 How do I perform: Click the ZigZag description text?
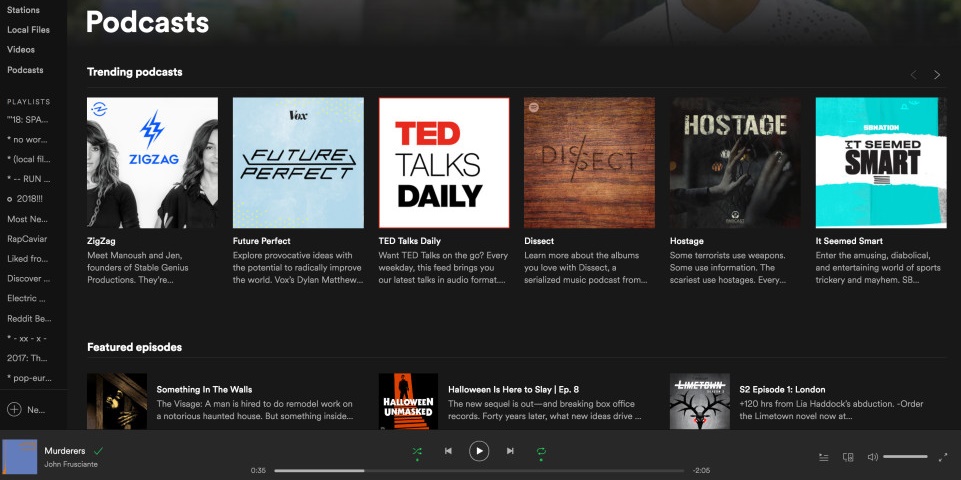pos(138,267)
